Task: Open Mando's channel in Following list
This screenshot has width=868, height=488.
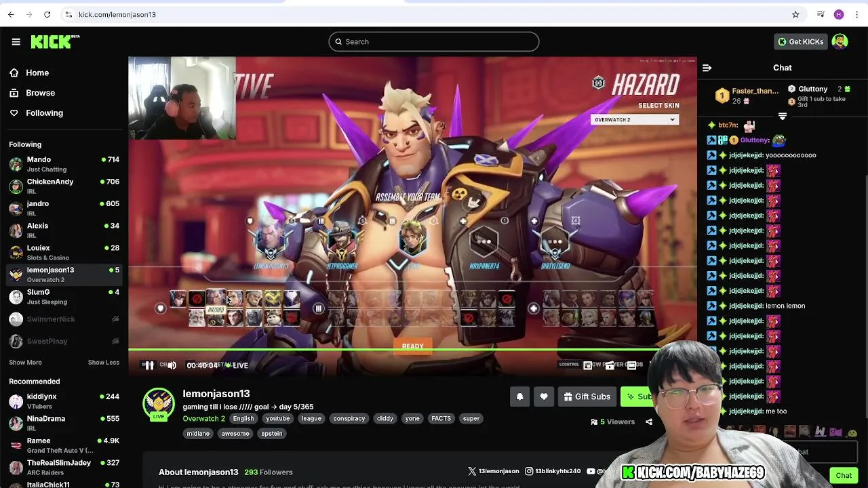Action: [x=64, y=164]
